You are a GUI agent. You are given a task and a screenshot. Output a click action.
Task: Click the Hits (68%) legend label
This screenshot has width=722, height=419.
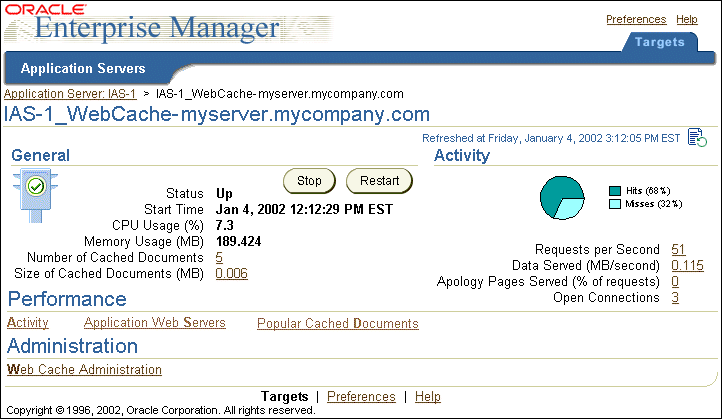click(x=648, y=191)
